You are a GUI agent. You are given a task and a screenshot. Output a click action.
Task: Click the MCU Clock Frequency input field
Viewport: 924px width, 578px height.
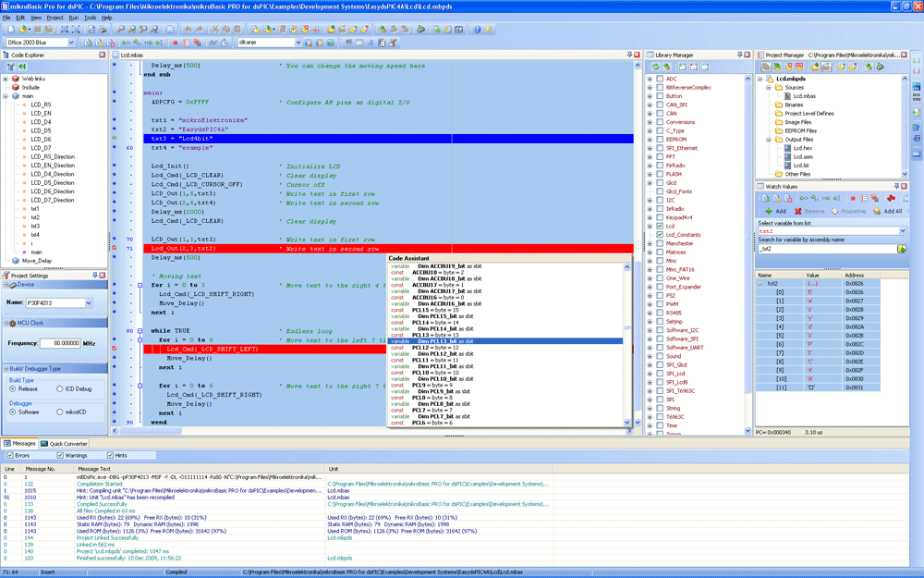point(60,343)
